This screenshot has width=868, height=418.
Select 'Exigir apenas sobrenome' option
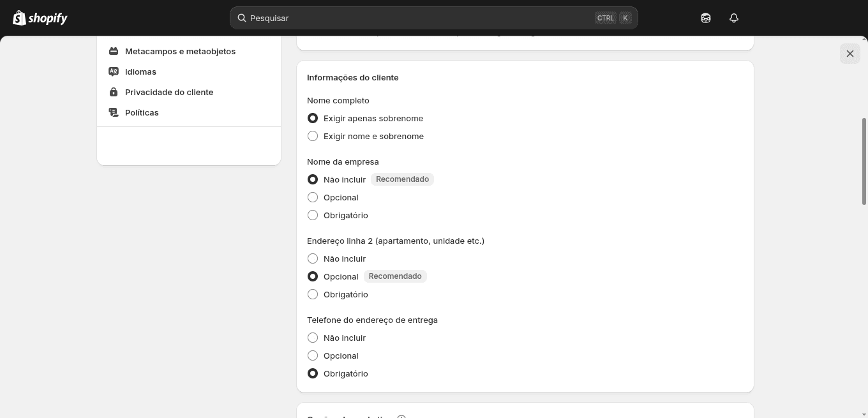pyautogui.click(x=313, y=118)
